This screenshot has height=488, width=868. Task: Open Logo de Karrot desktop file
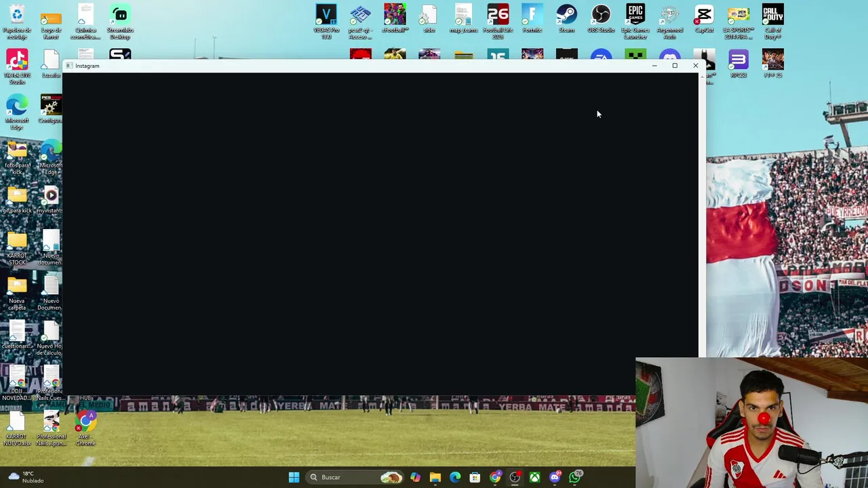pos(51,21)
